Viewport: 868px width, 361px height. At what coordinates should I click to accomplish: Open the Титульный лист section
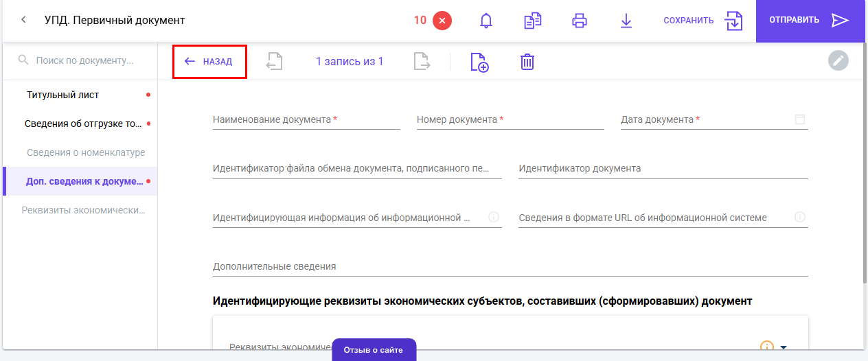(63, 95)
